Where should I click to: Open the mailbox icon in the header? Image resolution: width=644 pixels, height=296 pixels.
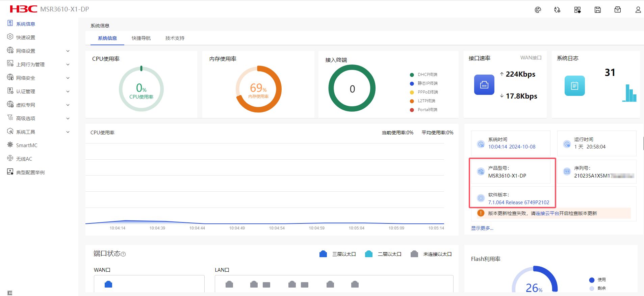618,10
